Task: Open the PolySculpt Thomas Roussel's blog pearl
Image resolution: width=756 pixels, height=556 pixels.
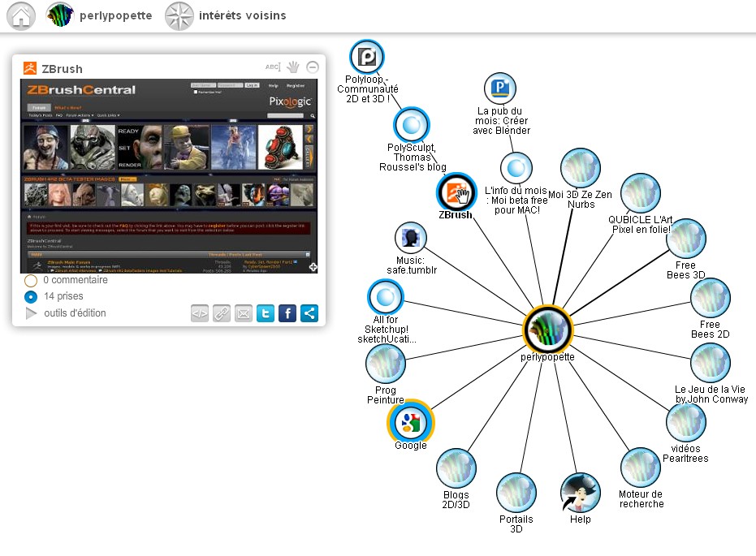Action: tap(411, 125)
